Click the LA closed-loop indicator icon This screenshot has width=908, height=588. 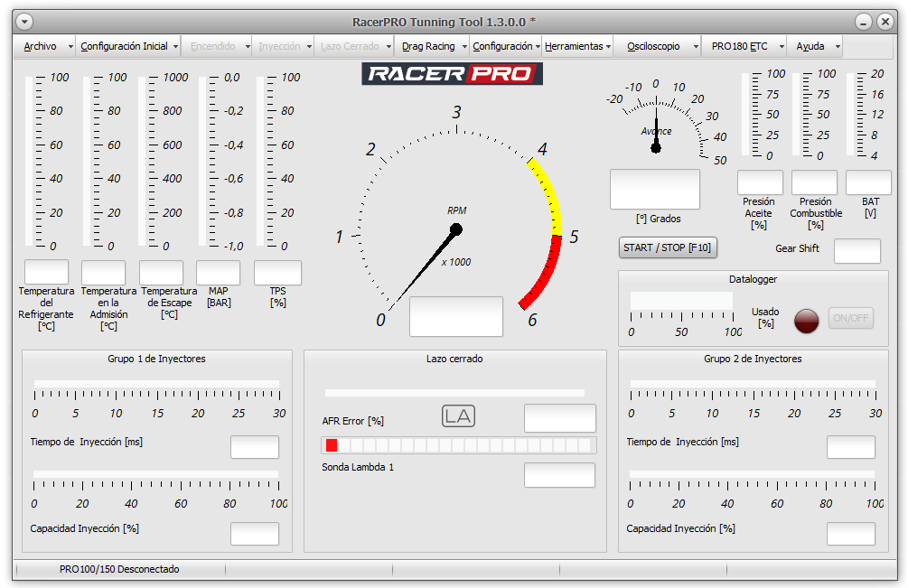(x=458, y=415)
